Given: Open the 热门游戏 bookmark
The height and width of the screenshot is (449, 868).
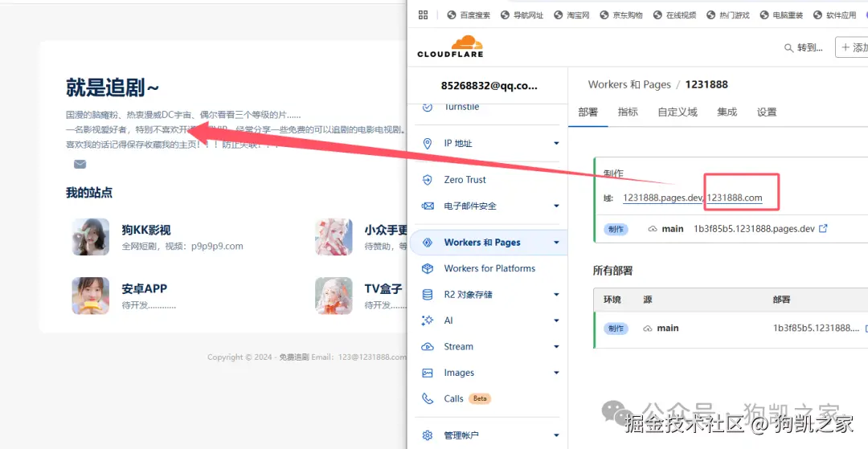Looking at the screenshot, I should (728, 15).
